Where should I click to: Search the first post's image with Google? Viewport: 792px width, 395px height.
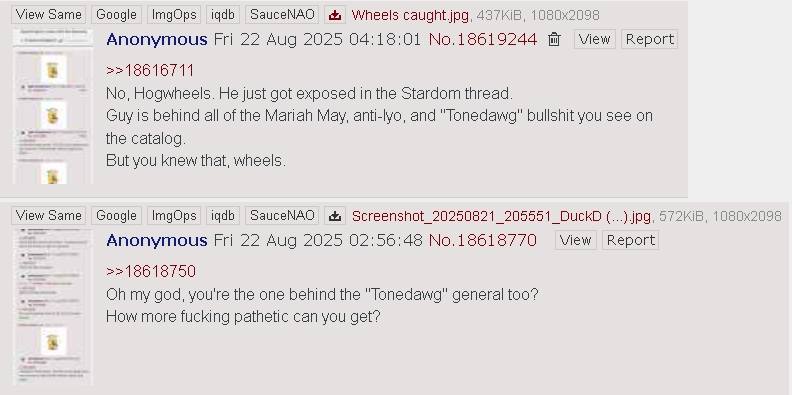[x=116, y=15]
